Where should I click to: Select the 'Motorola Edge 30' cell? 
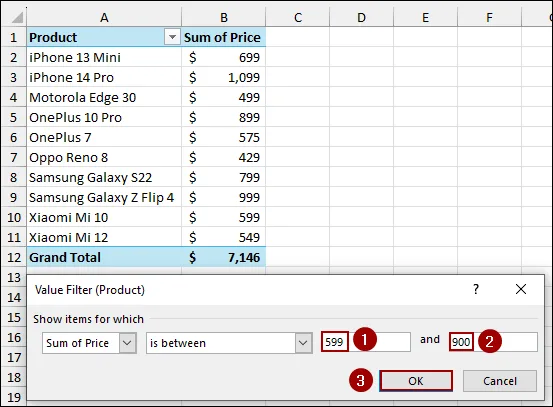tap(104, 97)
